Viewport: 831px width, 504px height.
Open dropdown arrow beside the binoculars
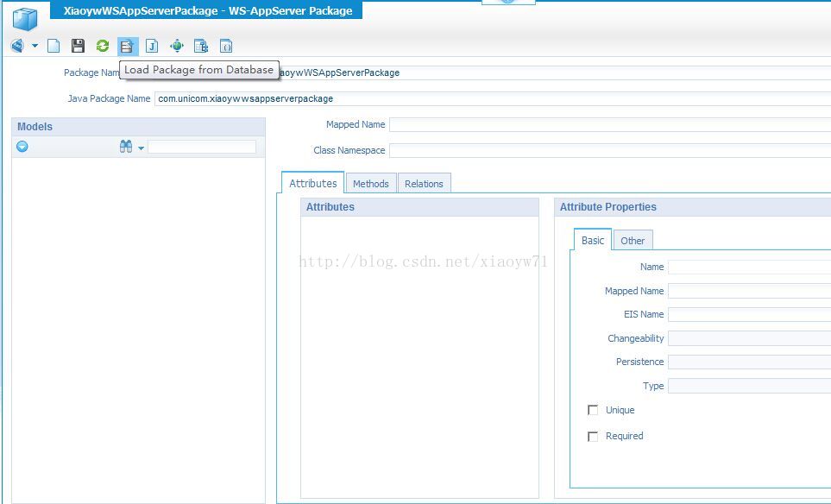[141, 148]
